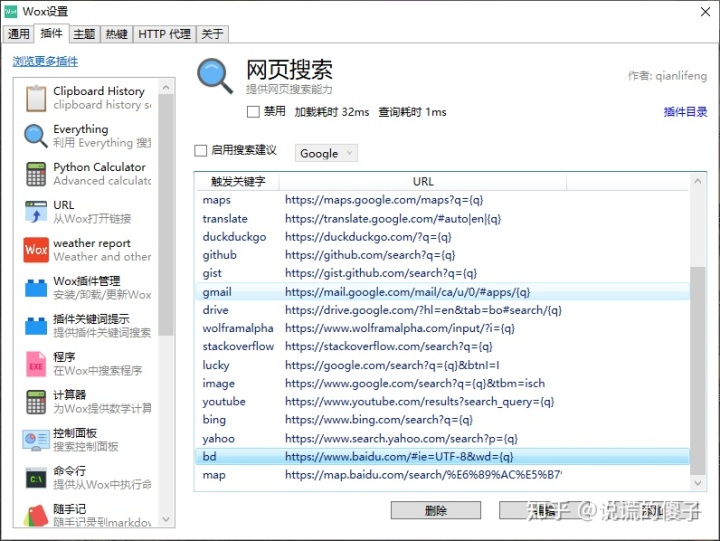Select the image keyword row
The image size is (720, 541).
443,383
